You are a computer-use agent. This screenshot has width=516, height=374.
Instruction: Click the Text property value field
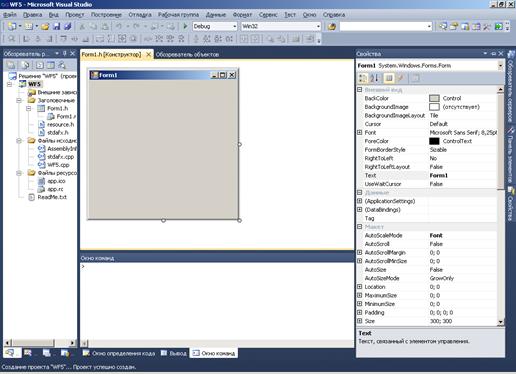[x=463, y=175]
